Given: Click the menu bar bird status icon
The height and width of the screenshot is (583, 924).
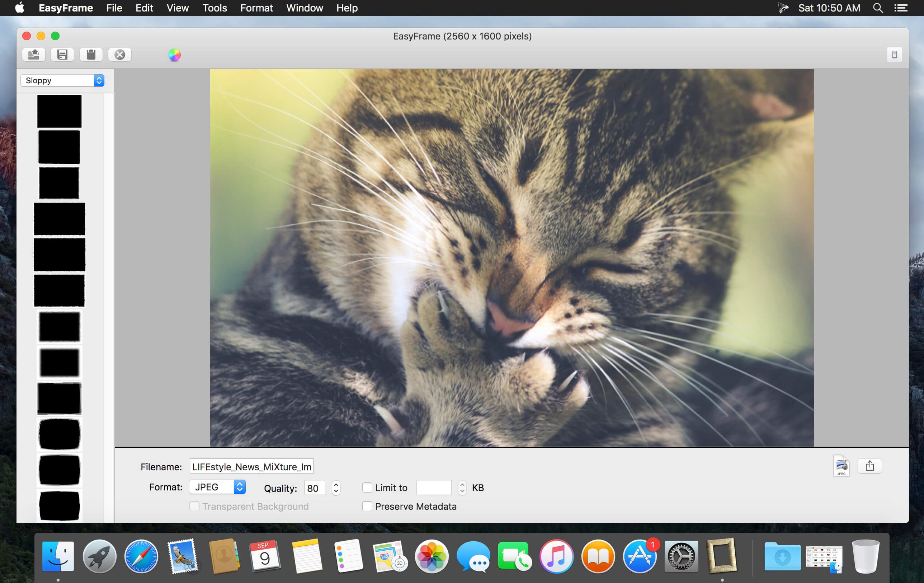Looking at the screenshot, I should tap(783, 8).
